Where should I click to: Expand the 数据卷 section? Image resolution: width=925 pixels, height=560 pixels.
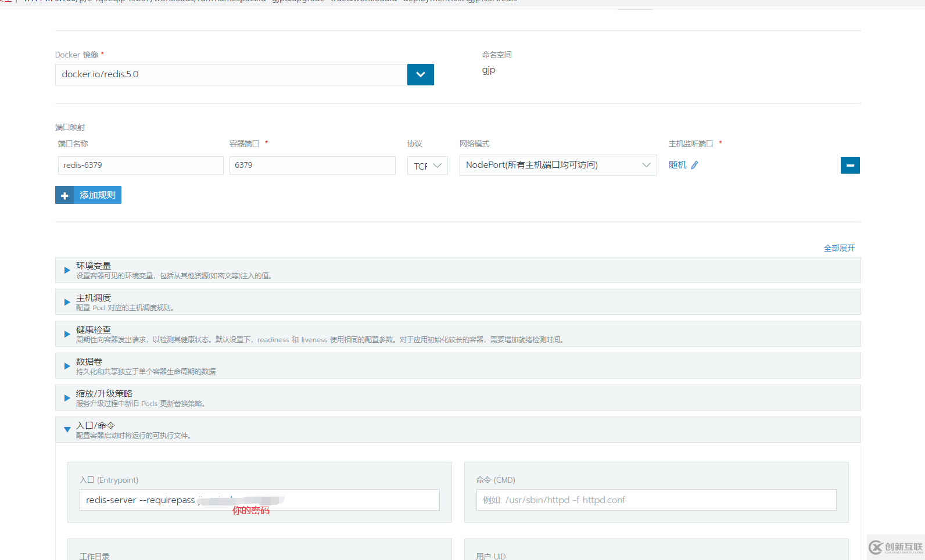[x=458, y=366]
